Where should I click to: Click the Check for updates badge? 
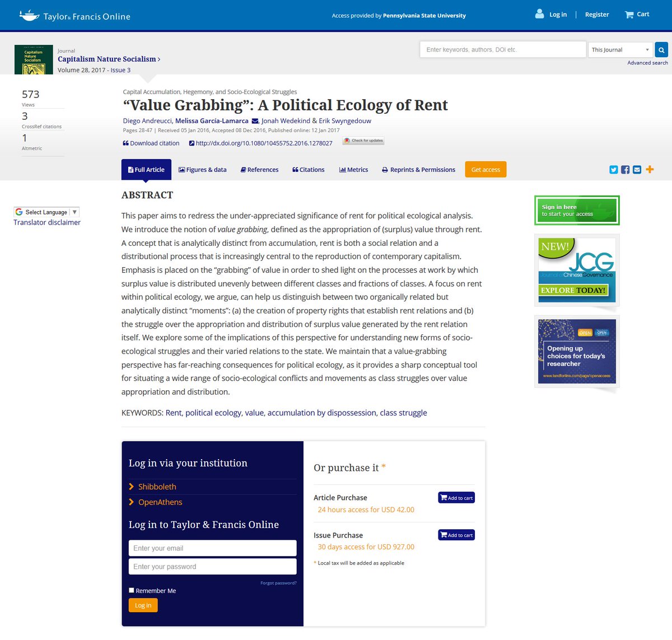[363, 141]
